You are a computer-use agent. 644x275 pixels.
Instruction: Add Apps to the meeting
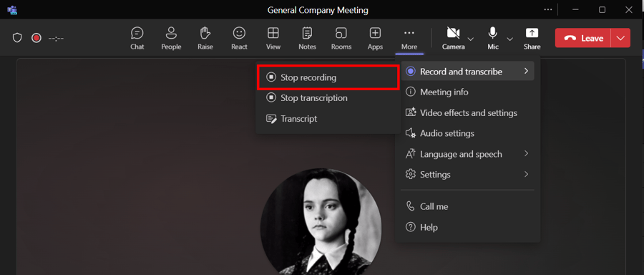point(375,38)
